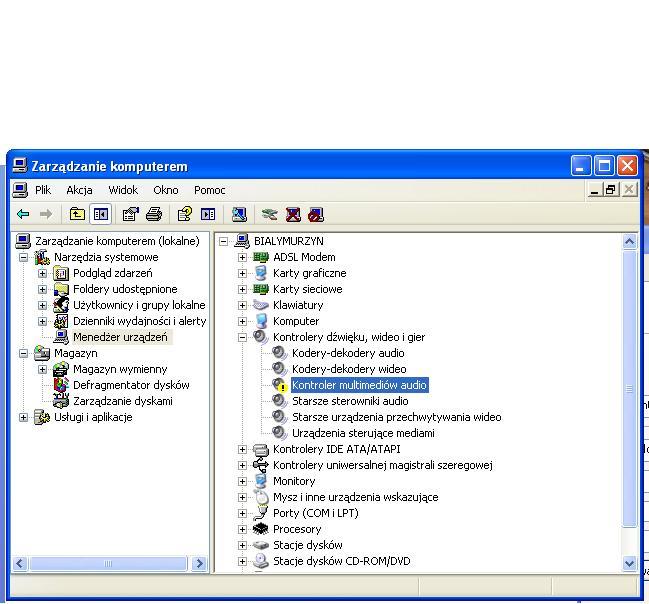Click the Menedżer urządzeń tree icon

click(61, 337)
